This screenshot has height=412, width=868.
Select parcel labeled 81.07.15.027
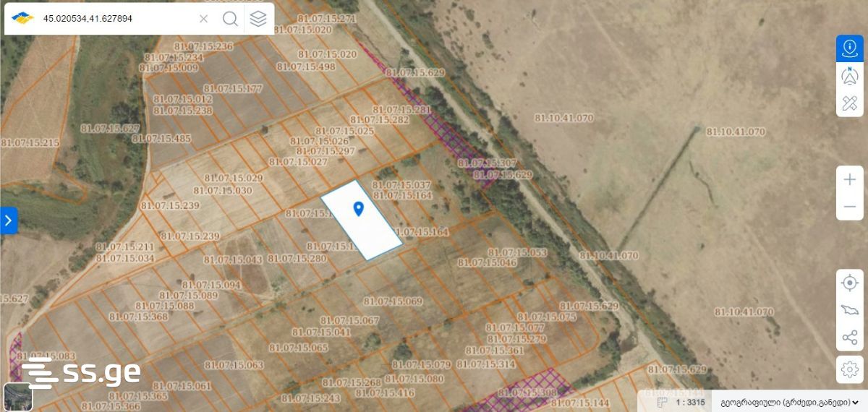(298, 162)
